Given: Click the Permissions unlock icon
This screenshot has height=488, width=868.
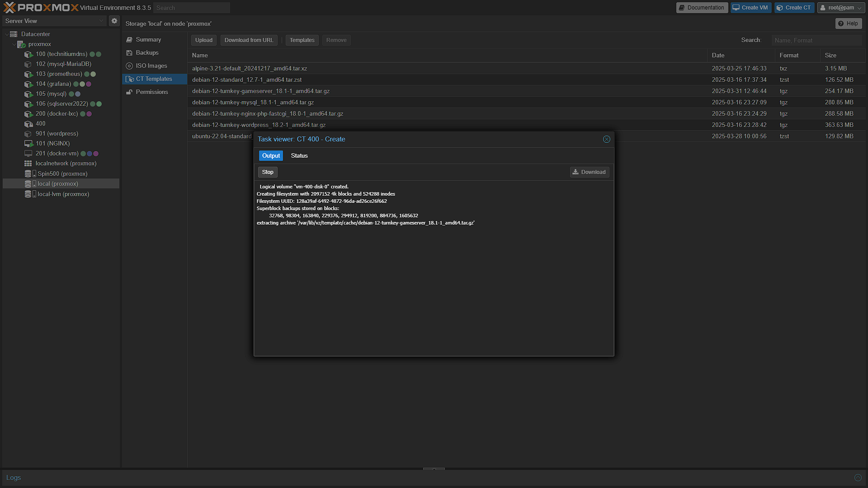Looking at the screenshot, I should (x=129, y=92).
